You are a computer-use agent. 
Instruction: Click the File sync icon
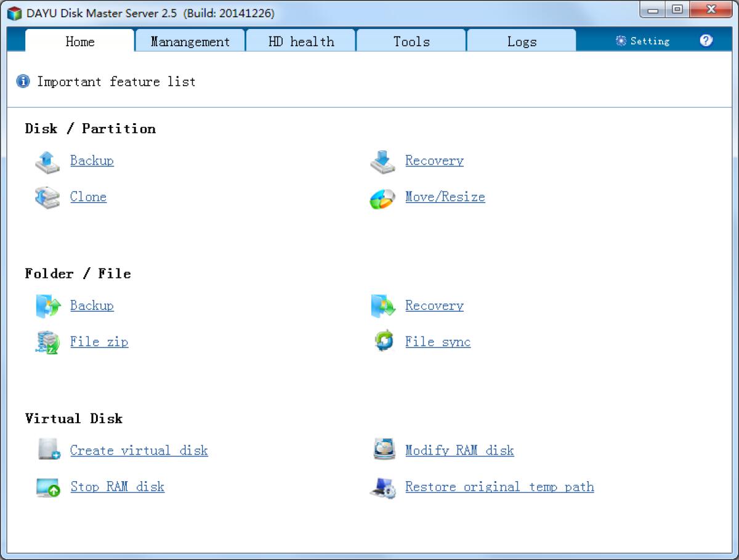coord(383,342)
